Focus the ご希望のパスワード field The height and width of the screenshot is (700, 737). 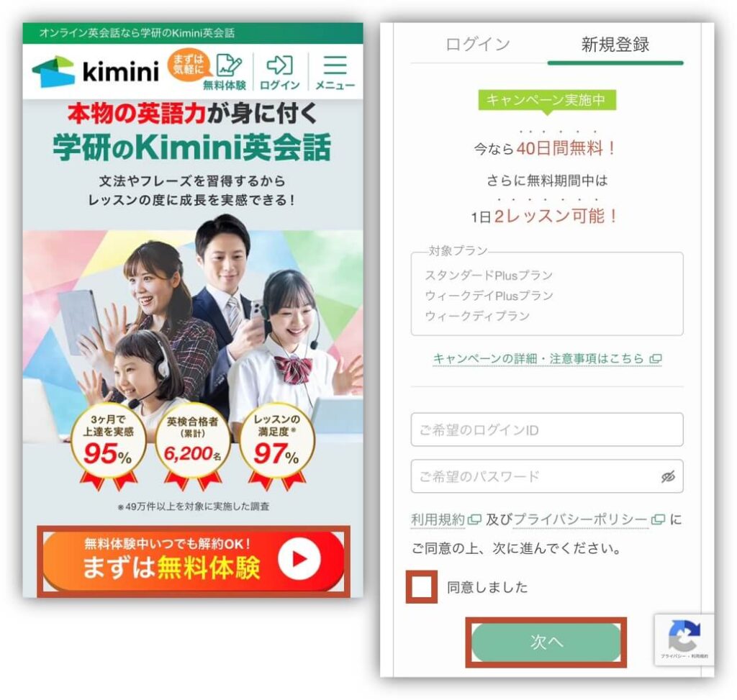click(547, 476)
